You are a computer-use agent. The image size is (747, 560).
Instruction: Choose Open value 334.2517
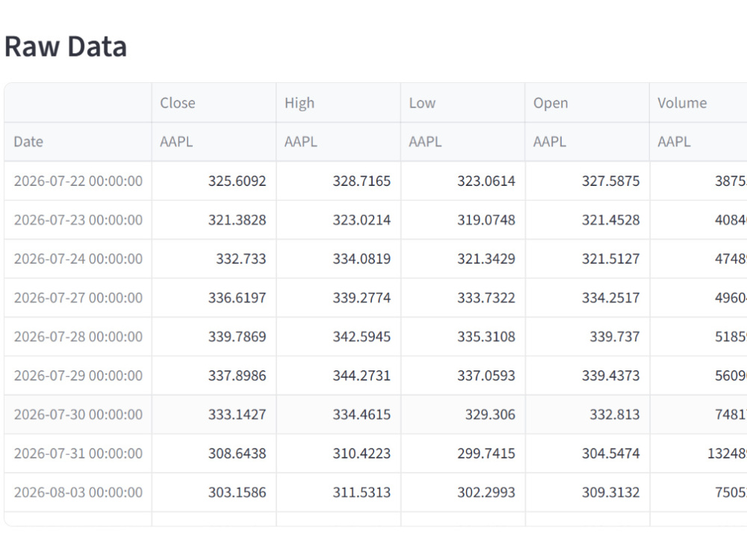coord(587,298)
